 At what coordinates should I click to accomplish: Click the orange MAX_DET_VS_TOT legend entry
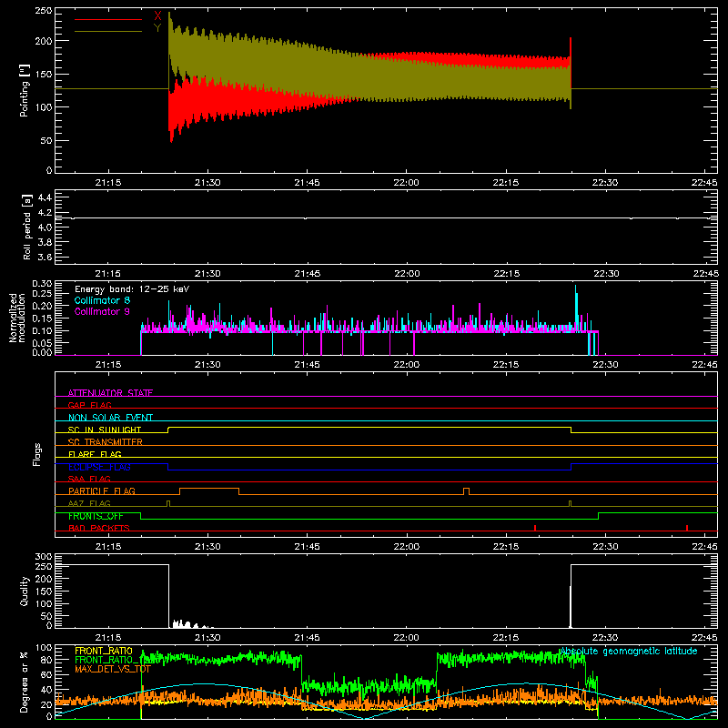coord(113,669)
